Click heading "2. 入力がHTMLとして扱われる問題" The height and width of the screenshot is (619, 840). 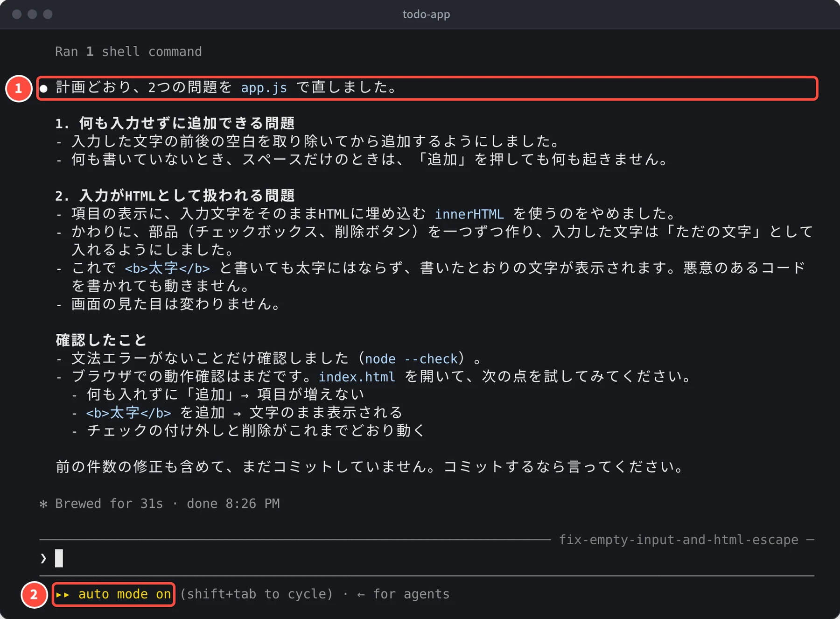tap(175, 196)
